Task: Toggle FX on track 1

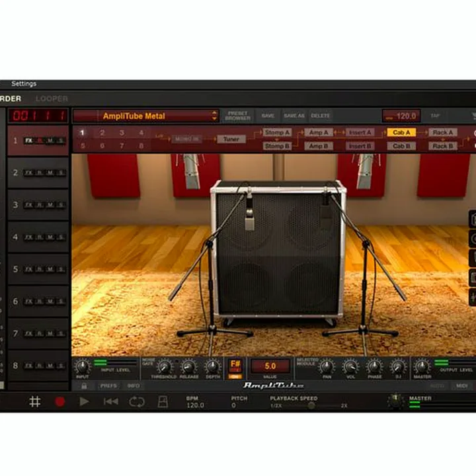Action: tap(29, 141)
